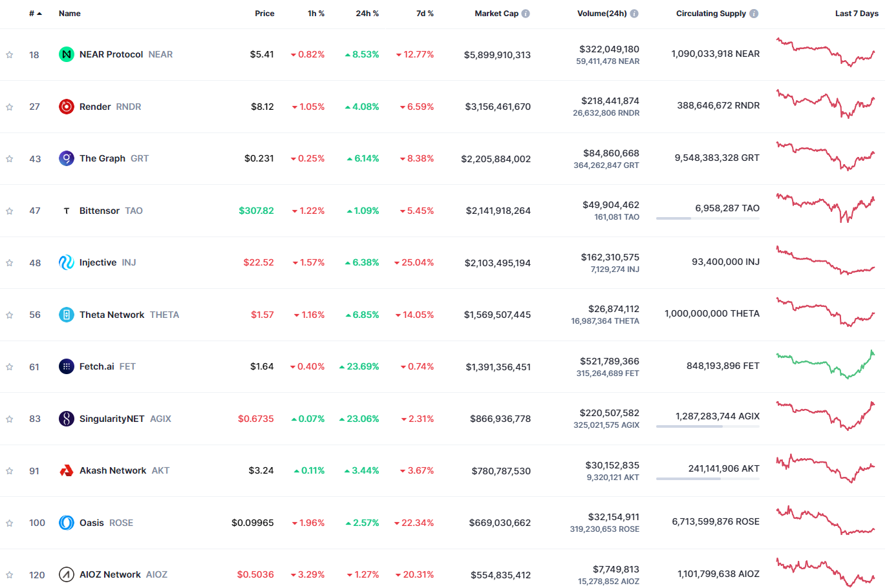This screenshot has height=588, width=887.
Task: Click NEAR market cap $5,899,910,313
Action: [x=497, y=55]
